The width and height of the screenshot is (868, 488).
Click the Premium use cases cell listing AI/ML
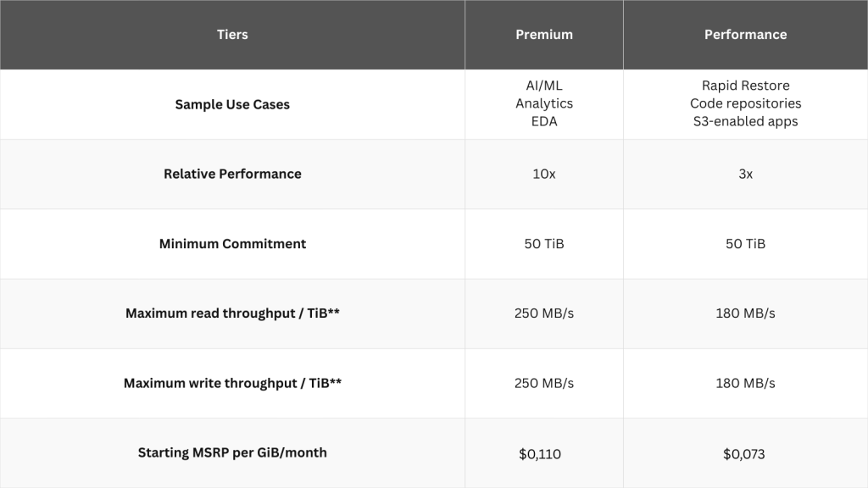coord(544,103)
